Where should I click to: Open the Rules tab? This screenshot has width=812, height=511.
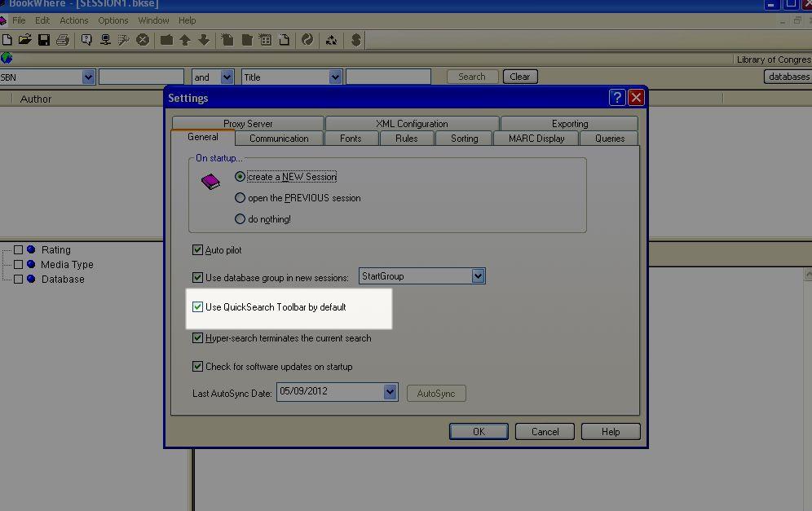point(407,139)
